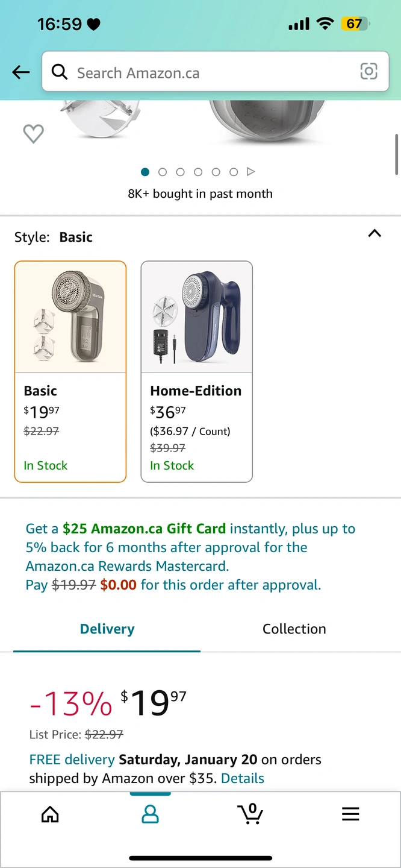Open $25 Amazon.ca Gift Card offer
Screen dimensions: 401x868
(145, 529)
